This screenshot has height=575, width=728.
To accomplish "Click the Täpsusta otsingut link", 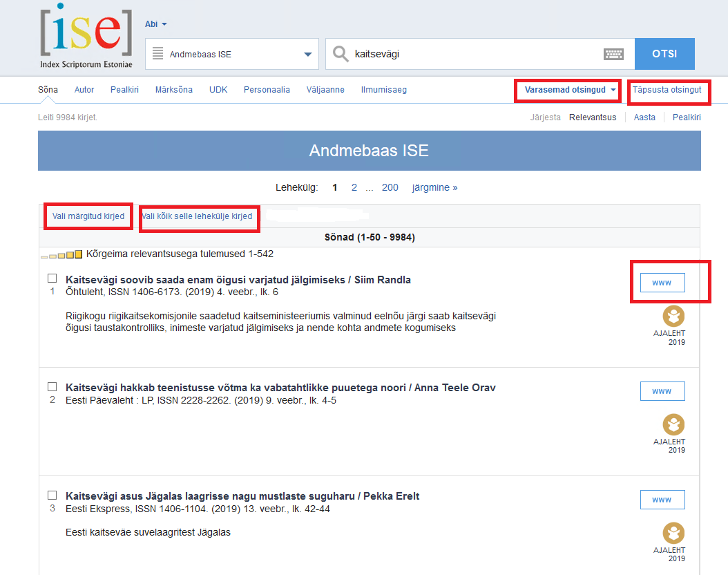I will [x=667, y=90].
